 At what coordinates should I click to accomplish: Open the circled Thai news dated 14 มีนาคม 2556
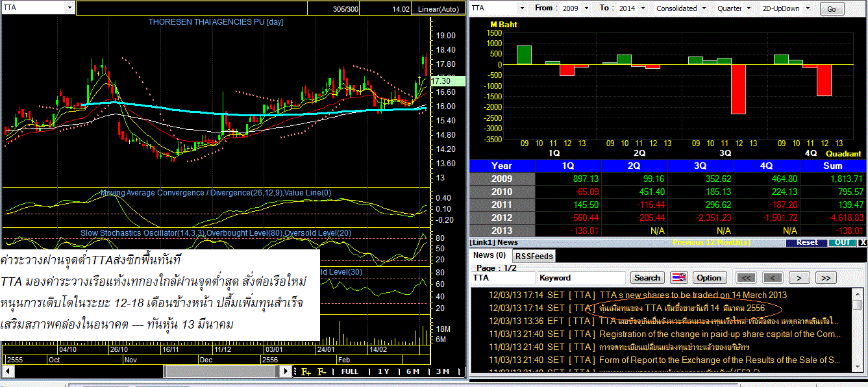tap(682, 308)
